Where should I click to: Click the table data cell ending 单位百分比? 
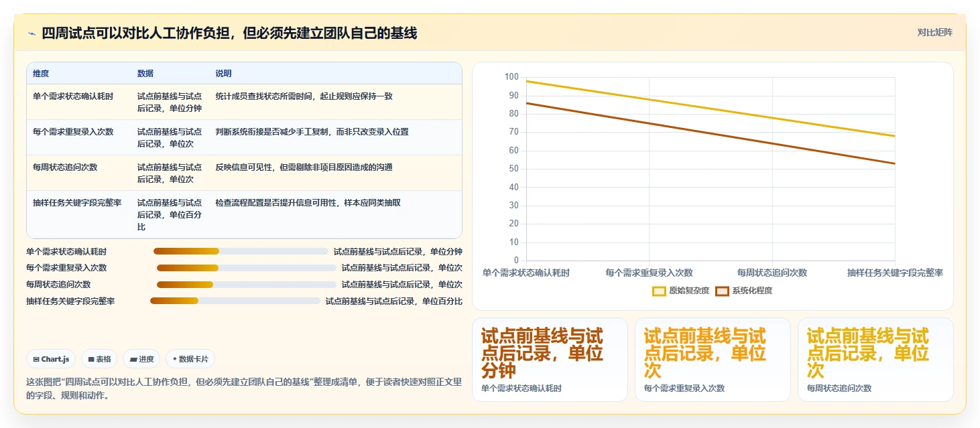pyautogui.click(x=170, y=215)
